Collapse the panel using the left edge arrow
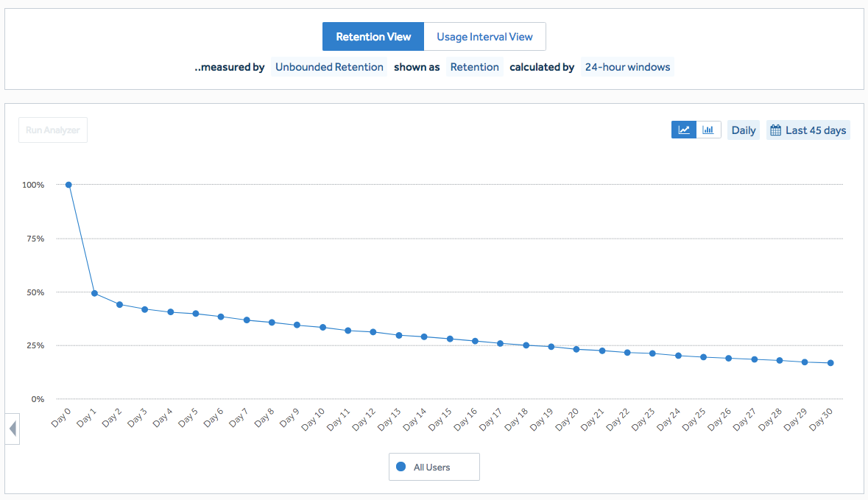This screenshot has width=868, height=500. click(12, 429)
